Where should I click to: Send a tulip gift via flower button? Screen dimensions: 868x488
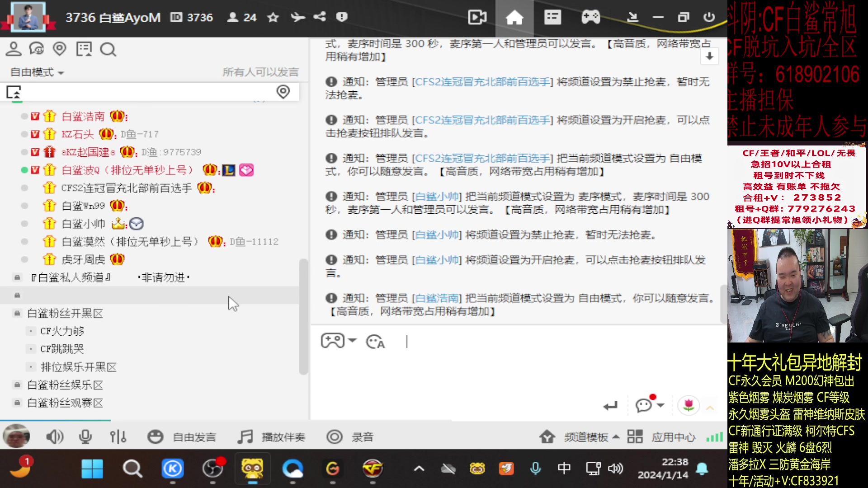pyautogui.click(x=688, y=405)
